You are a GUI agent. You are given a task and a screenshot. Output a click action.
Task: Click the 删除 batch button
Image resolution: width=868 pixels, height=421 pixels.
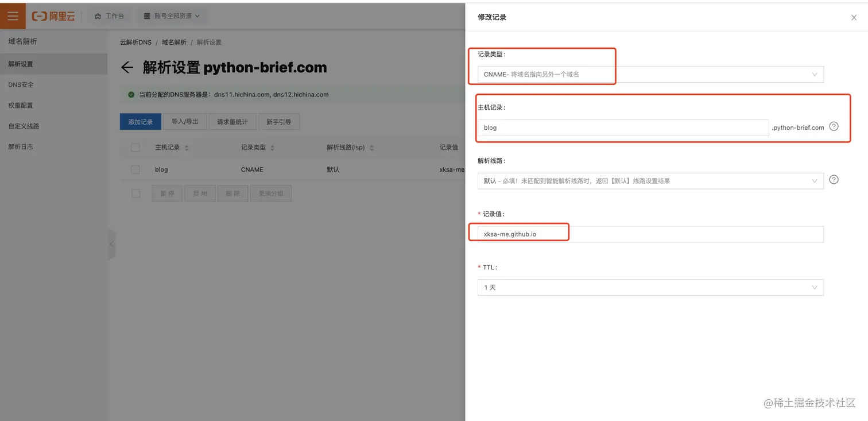[233, 194]
